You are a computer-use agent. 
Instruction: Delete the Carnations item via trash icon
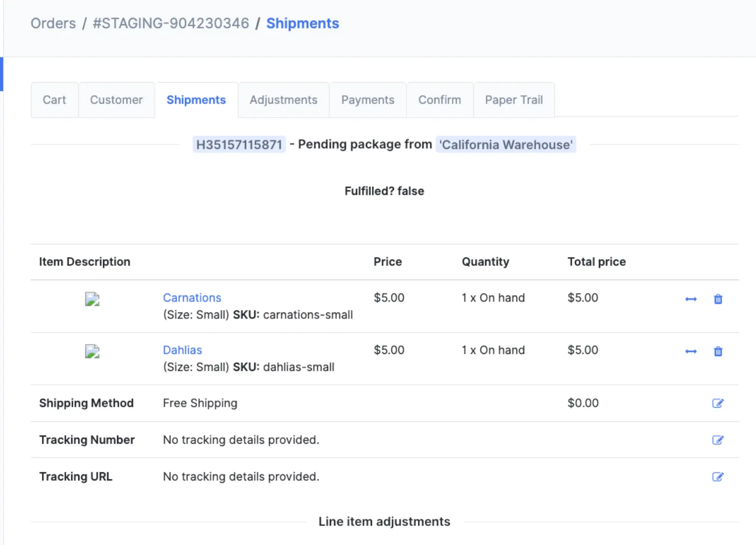pyautogui.click(x=718, y=299)
